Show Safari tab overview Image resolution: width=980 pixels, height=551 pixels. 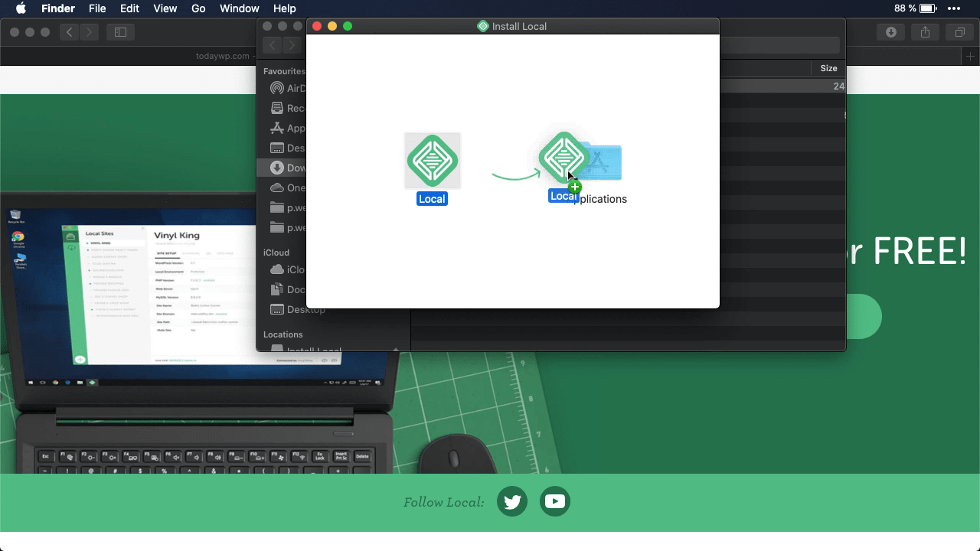(x=959, y=32)
